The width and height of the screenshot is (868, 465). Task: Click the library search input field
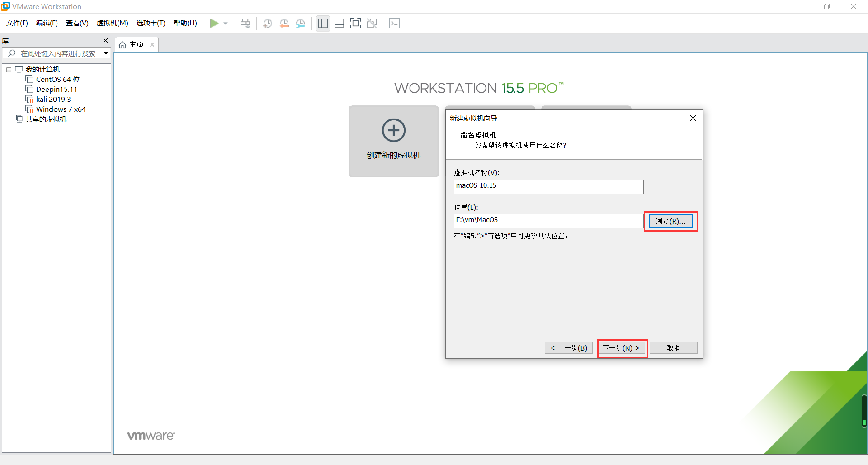(x=57, y=53)
